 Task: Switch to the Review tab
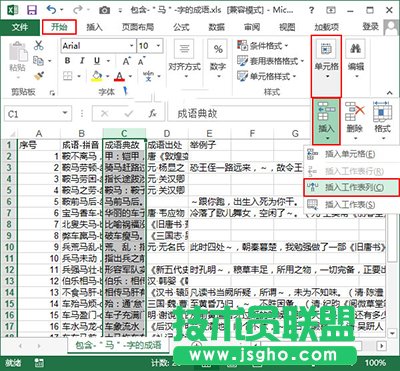(x=252, y=27)
